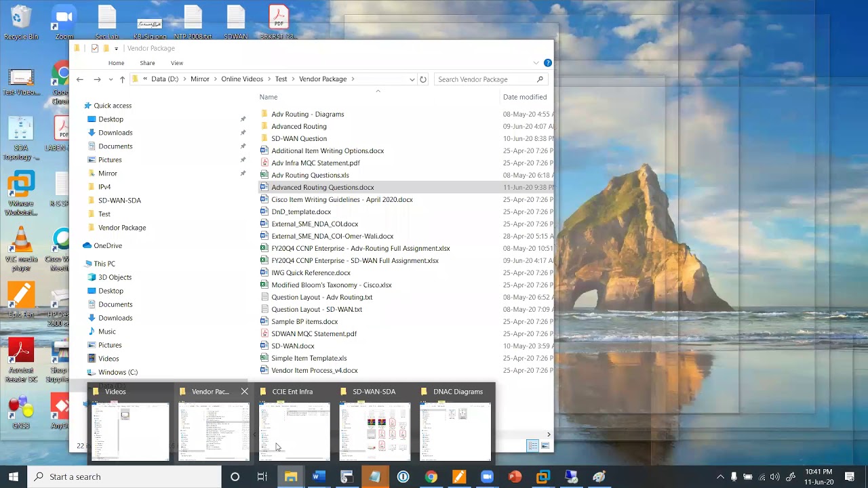Open Acrobat Reader DC desktop icon
868x488 pixels.
21,361
